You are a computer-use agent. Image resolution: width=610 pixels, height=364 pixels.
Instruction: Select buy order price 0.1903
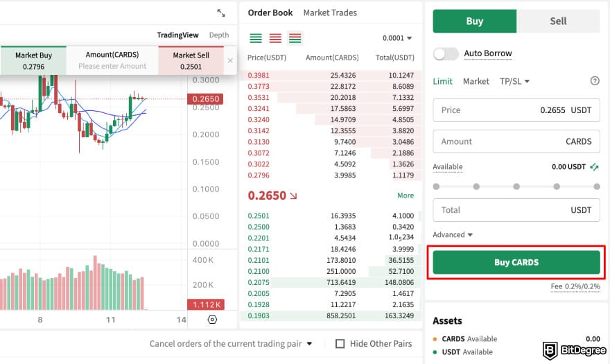[259, 315]
